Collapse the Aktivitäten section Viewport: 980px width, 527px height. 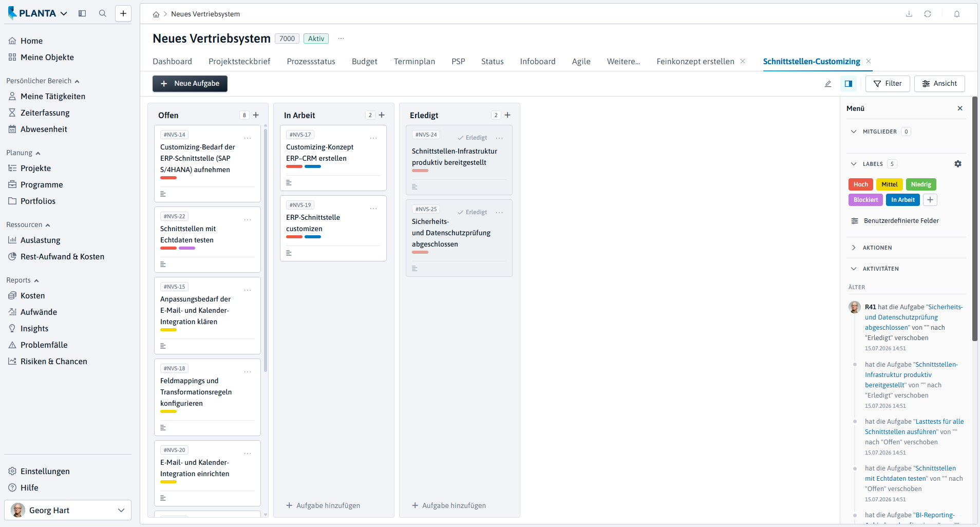[x=854, y=269]
